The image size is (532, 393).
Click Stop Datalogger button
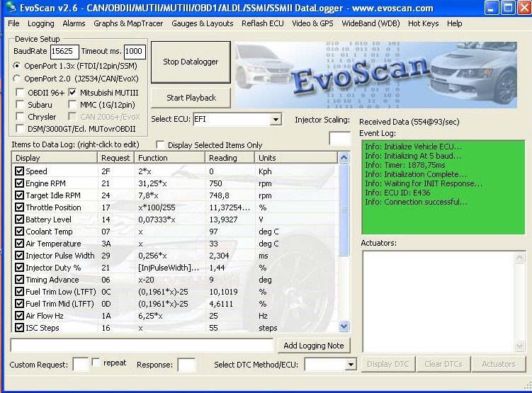(191, 62)
